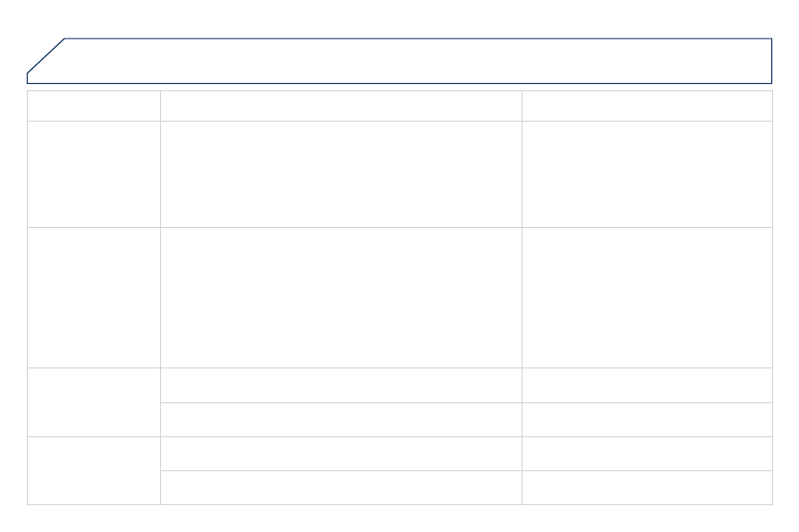Click the middle column cell in second row
Image resolution: width=799 pixels, height=532 pixels.
tap(341, 174)
